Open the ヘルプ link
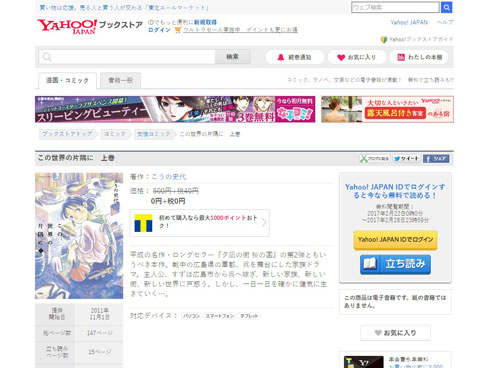Viewport: 490px width, 368px height. click(445, 22)
